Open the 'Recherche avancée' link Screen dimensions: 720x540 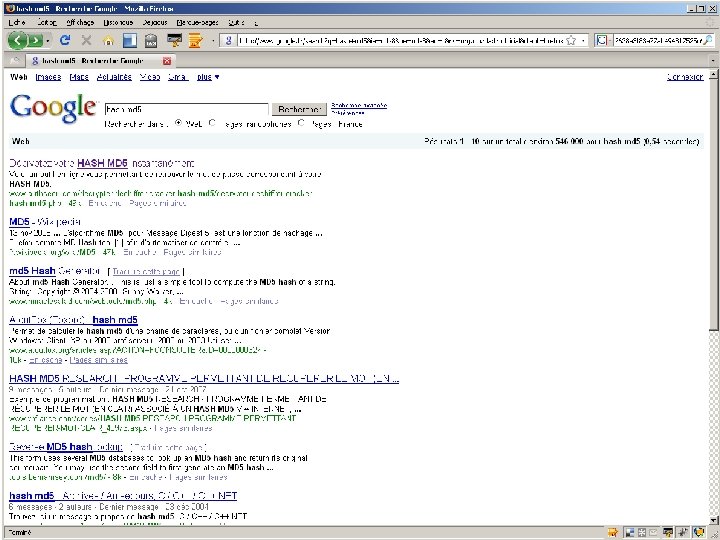[x=359, y=106]
